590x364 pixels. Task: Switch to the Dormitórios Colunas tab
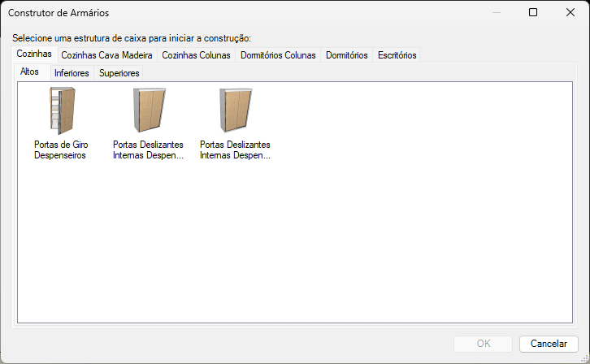(x=278, y=55)
